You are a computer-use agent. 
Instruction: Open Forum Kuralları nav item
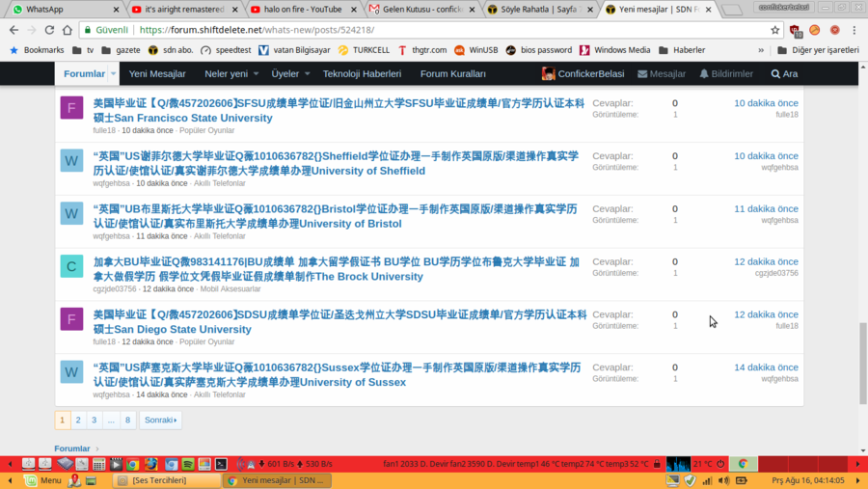pos(453,73)
